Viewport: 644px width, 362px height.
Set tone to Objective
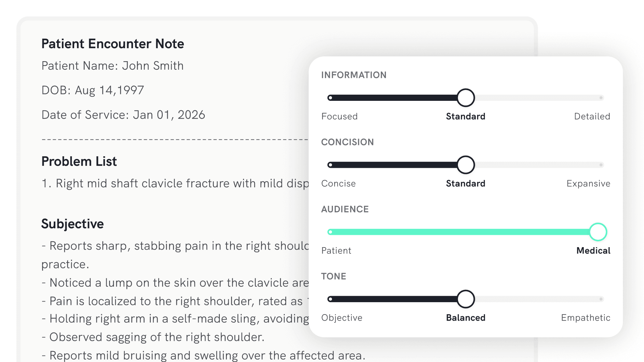[x=341, y=318]
